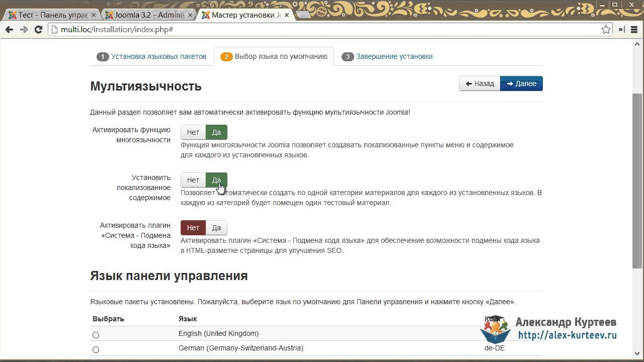The height and width of the screenshot is (362, 644).
Task: Set 'Активировать плагин' option to Да
Action: click(x=216, y=228)
